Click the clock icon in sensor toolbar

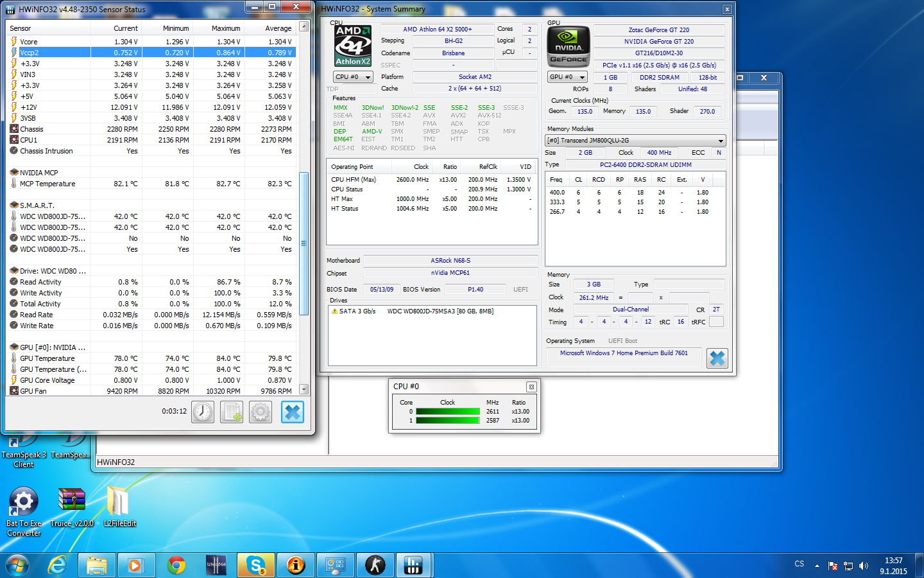point(203,412)
